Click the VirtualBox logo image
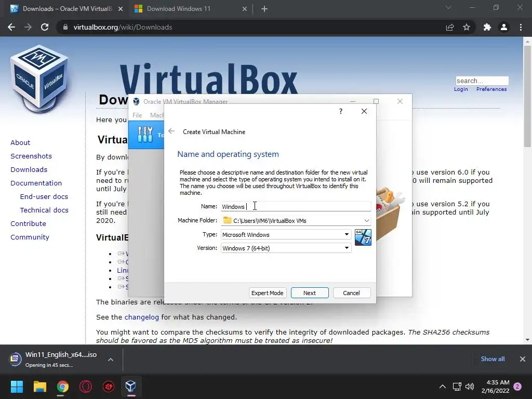 [39, 78]
